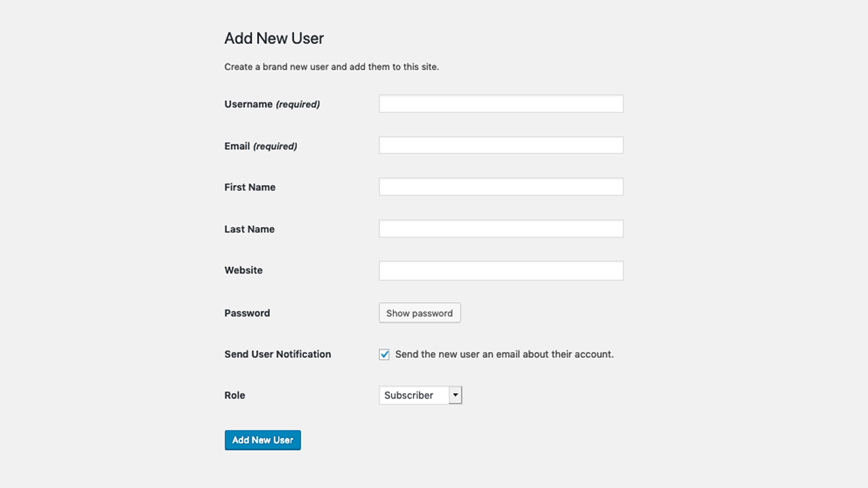868x488 pixels.
Task: Click the Email input field
Action: point(500,144)
